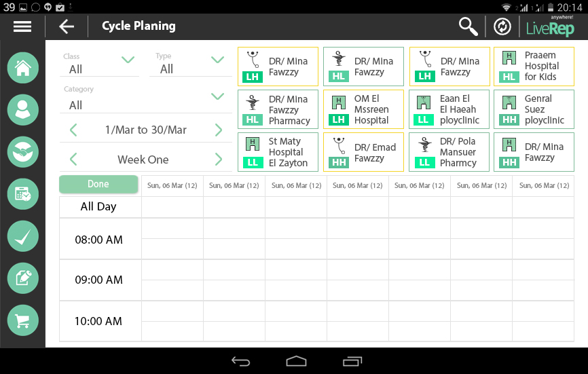The height and width of the screenshot is (374, 588).
Task: Select the Praaem Hospital for Kids card
Action: click(534, 67)
